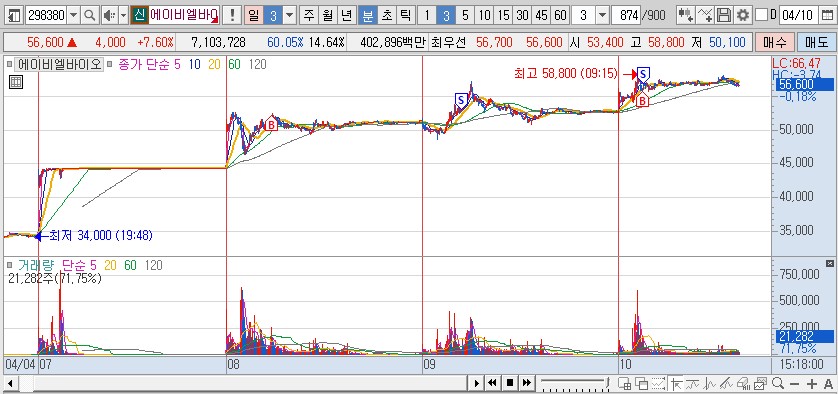This screenshot has height=394, width=838.
Task: Choose the 45-minute interval button
Action: (x=541, y=15)
